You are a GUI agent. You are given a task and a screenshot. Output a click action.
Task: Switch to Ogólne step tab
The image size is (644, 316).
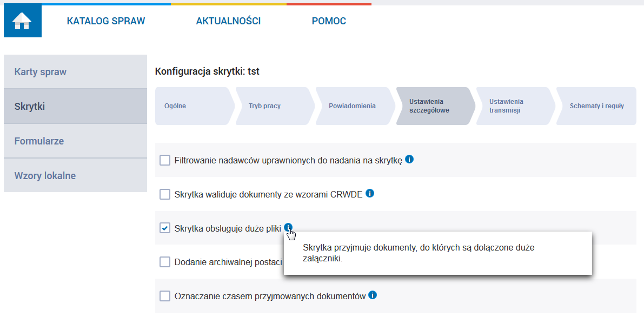click(x=194, y=106)
